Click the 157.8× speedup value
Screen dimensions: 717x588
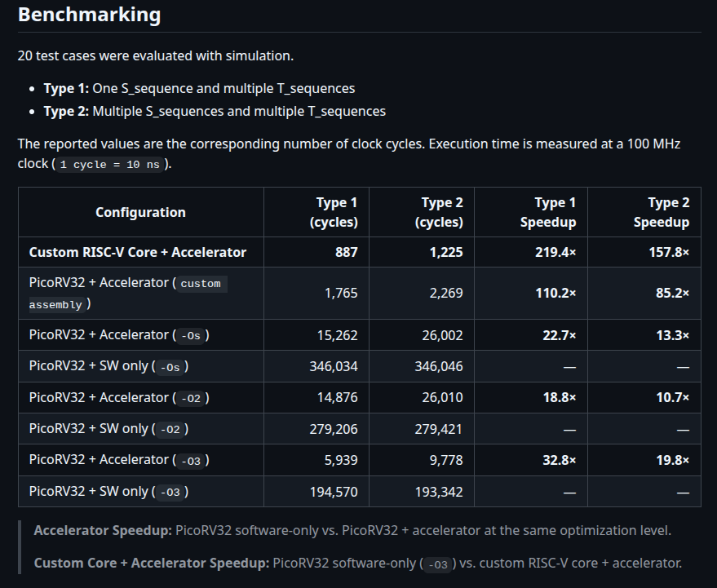669,252
